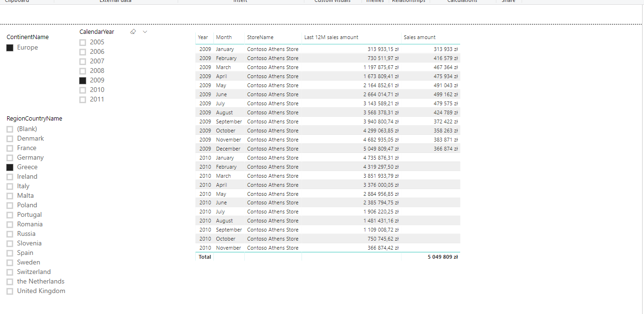Click Sales amount 358 263 zł cell
This screenshot has height=314, width=644.
(446, 131)
